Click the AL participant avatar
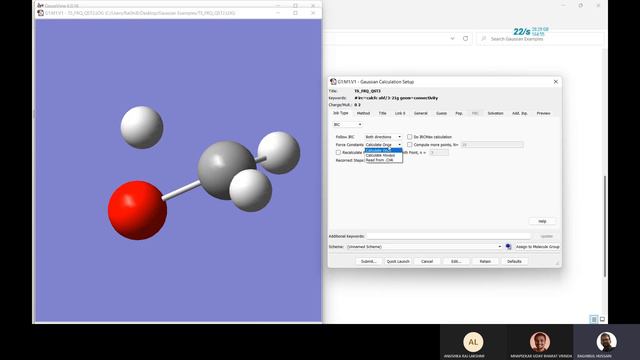 pyautogui.click(x=473, y=342)
